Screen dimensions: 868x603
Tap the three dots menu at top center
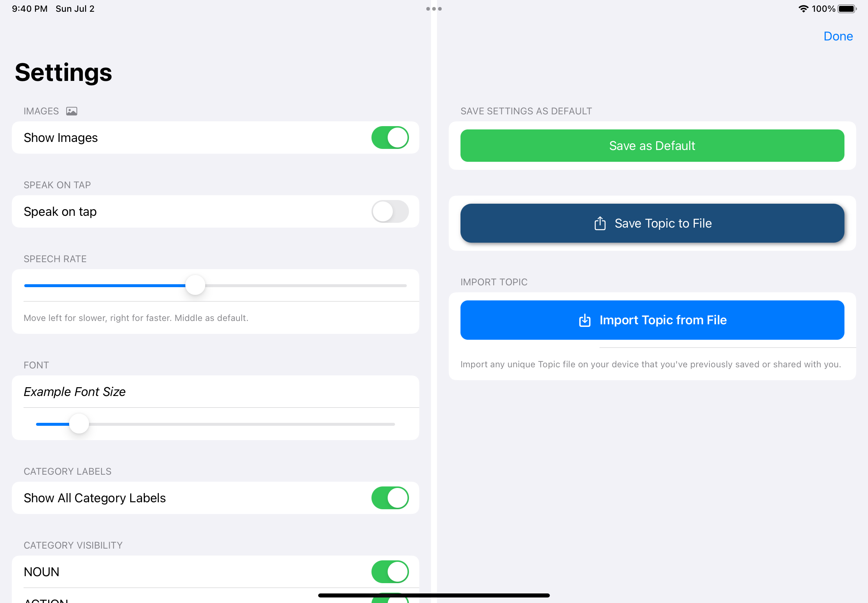pos(433,8)
